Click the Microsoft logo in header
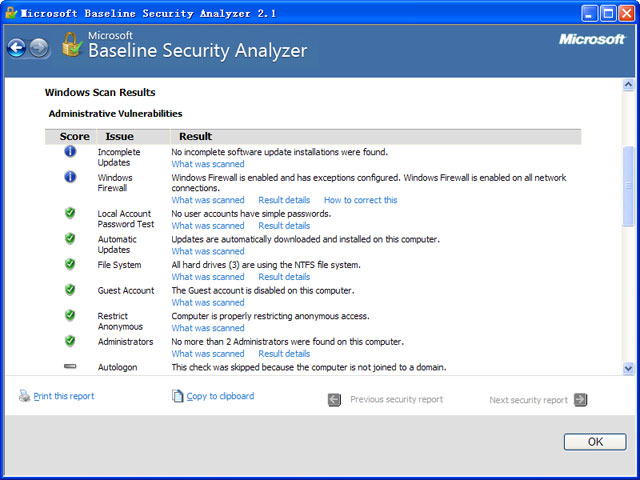640x480 pixels. [592, 40]
